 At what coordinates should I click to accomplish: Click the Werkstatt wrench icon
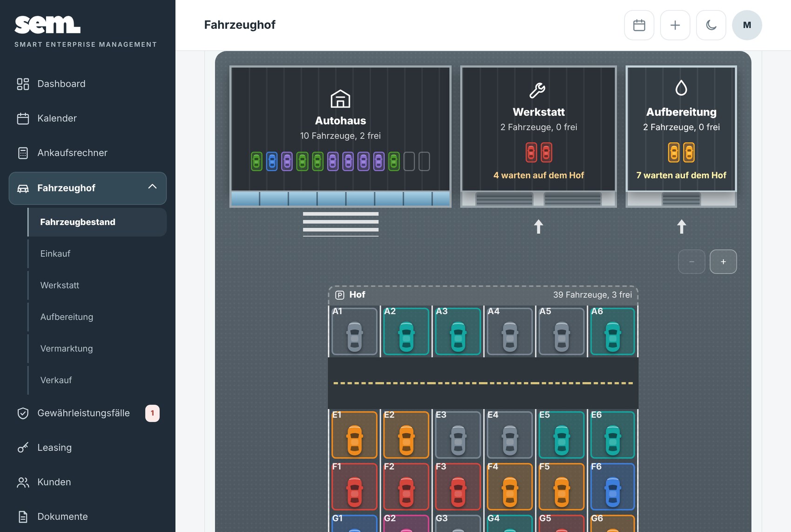537,90
